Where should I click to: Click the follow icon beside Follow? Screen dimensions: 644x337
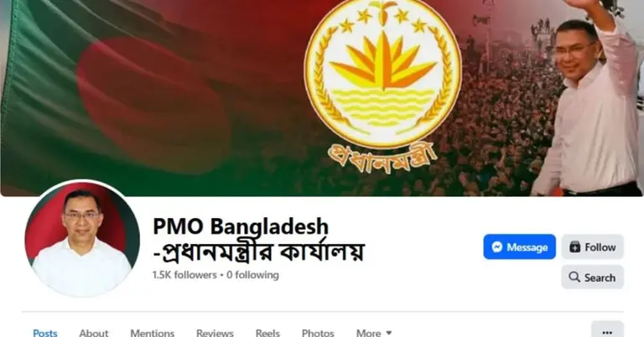click(575, 246)
